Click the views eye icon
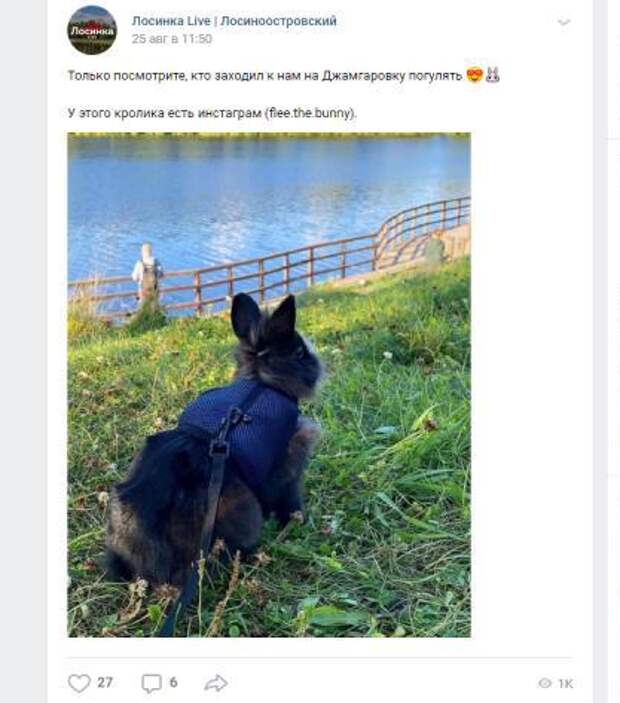The image size is (620, 703). click(x=545, y=683)
